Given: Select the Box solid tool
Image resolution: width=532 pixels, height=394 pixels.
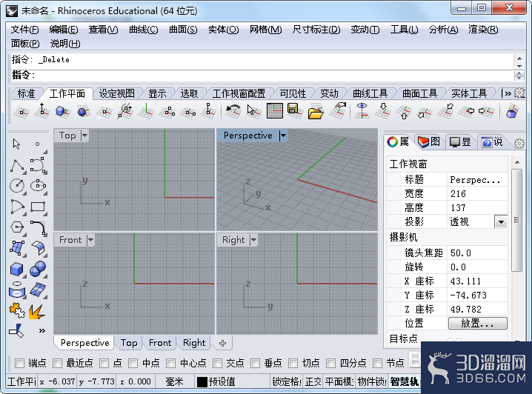Looking at the screenshot, I should coord(17,270).
